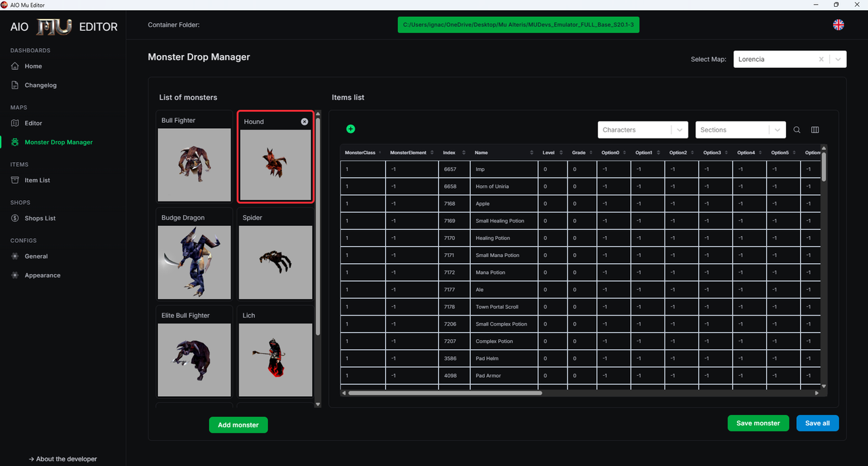
Task: Click the Horn of Uniria name cell
Action: tap(505, 187)
